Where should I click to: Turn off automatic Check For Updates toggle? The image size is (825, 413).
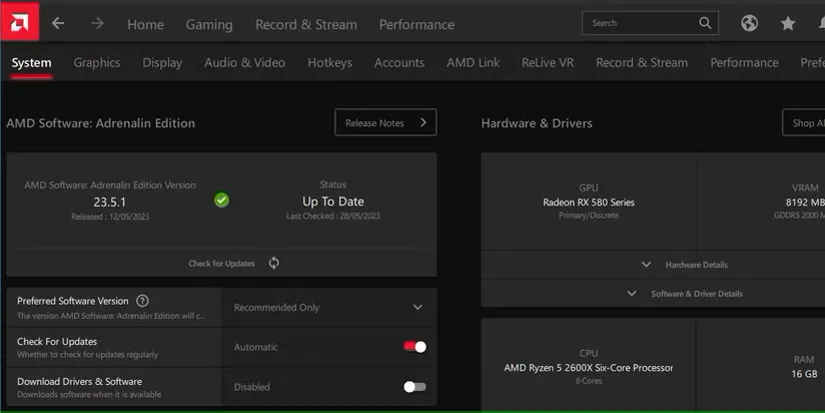coord(415,347)
